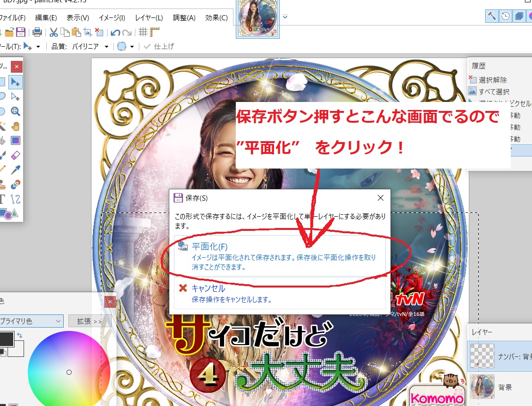Open the Layers (レイヤー) menu
Image resolution: width=532 pixels, height=406 pixels.
[x=149, y=18]
